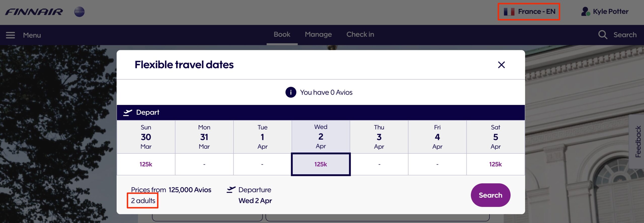Click the info icon next to Avios balance
644x223 pixels.
tap(291, 92)
